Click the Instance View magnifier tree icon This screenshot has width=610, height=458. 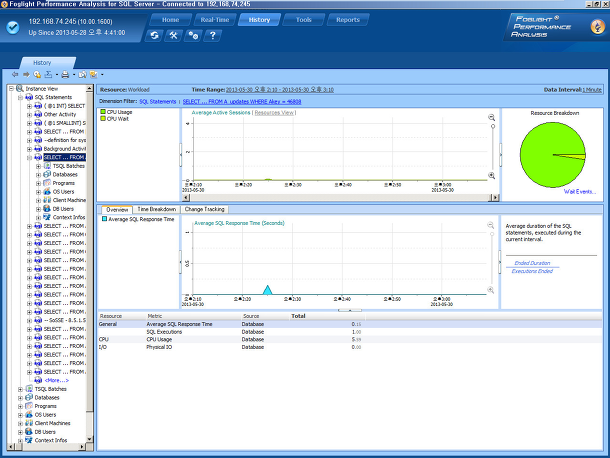20,89
